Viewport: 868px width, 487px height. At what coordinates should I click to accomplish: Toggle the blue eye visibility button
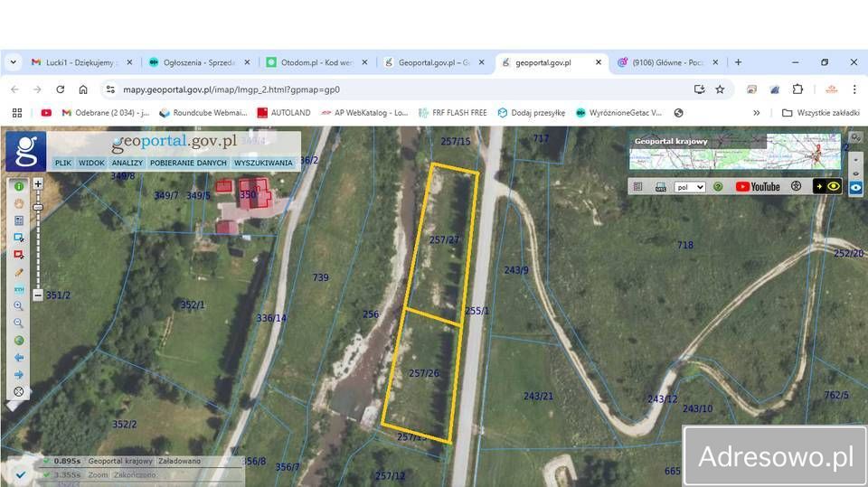[x=856, y=188]
